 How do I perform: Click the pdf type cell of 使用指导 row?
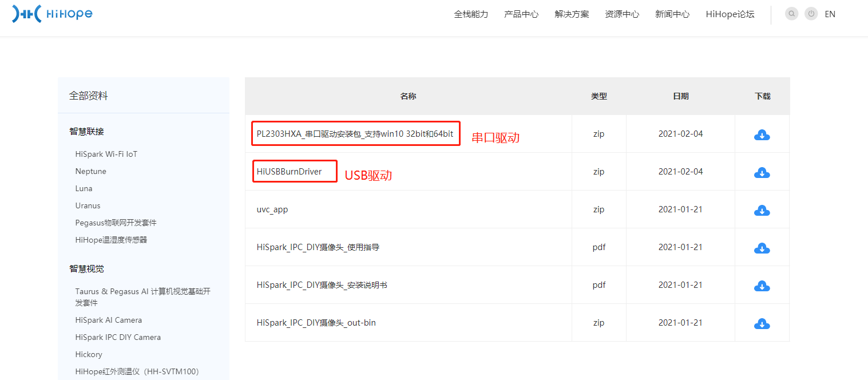(599, 247)
